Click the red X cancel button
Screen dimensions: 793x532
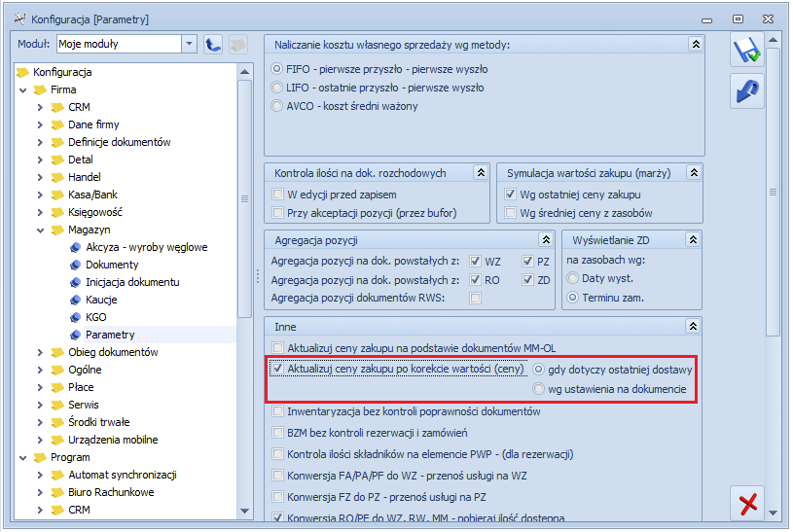747,503
